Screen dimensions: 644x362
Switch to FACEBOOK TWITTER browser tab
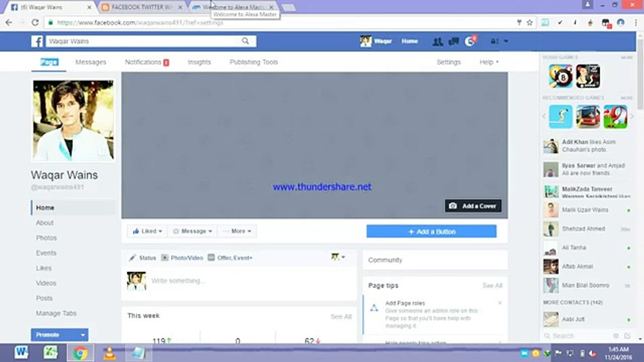point(141,7)
